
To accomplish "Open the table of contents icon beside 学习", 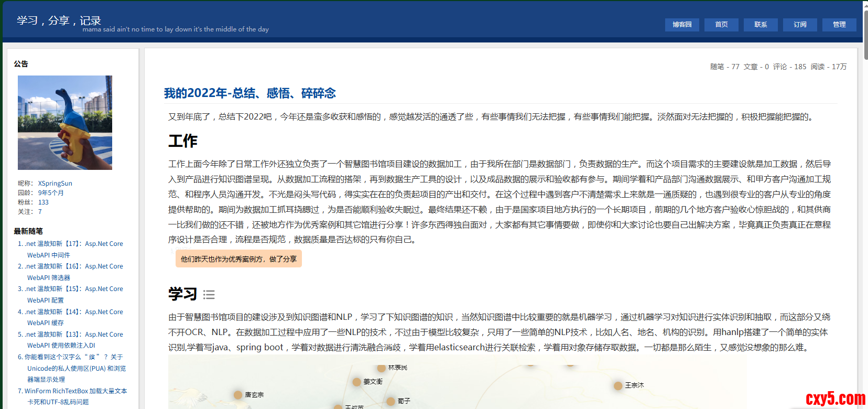I will click(209, 295).
